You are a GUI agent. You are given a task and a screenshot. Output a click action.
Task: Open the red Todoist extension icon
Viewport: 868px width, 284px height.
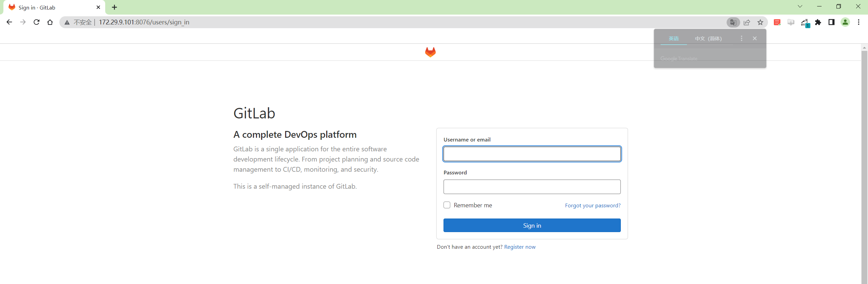(x=777, y=22)
